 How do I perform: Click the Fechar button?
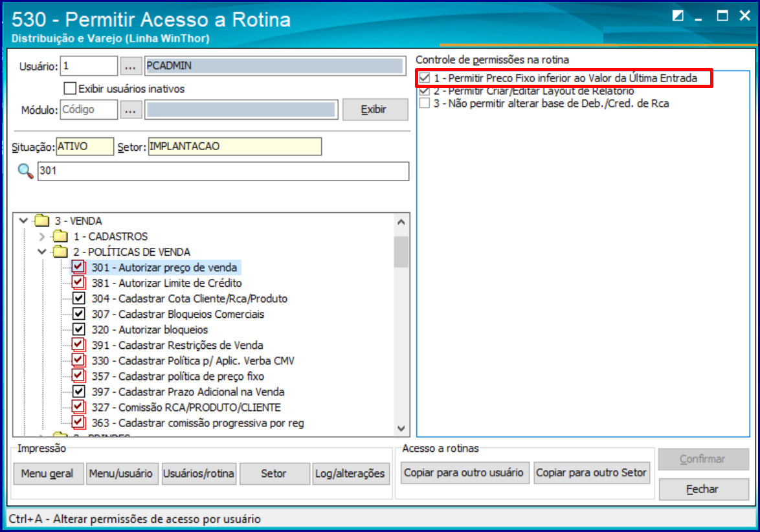click(704, 489)
